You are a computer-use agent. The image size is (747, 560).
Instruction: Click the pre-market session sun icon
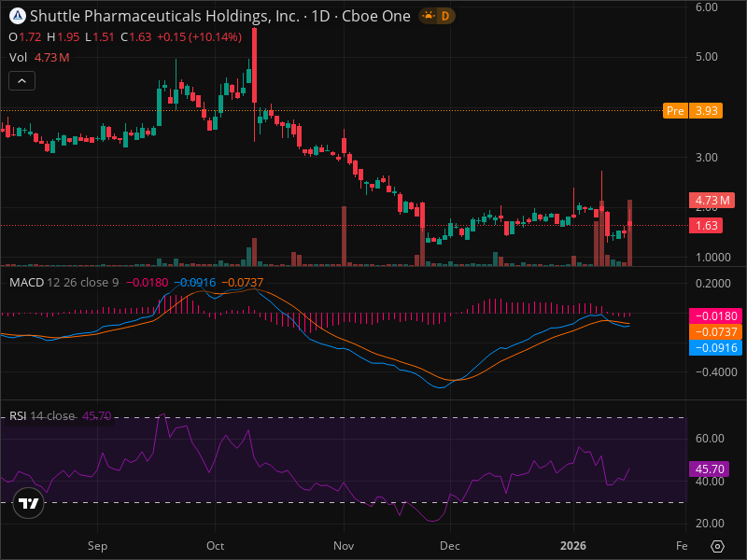[x=429, y=16]
